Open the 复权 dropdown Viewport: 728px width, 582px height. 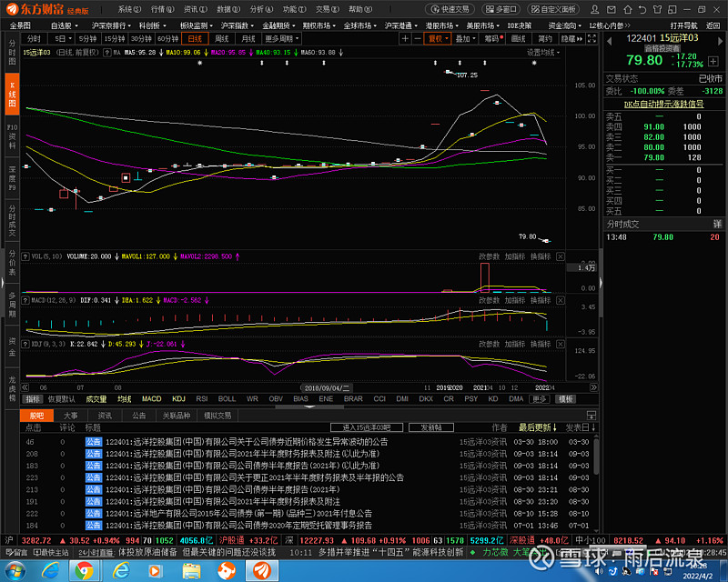tap(438, 38)
